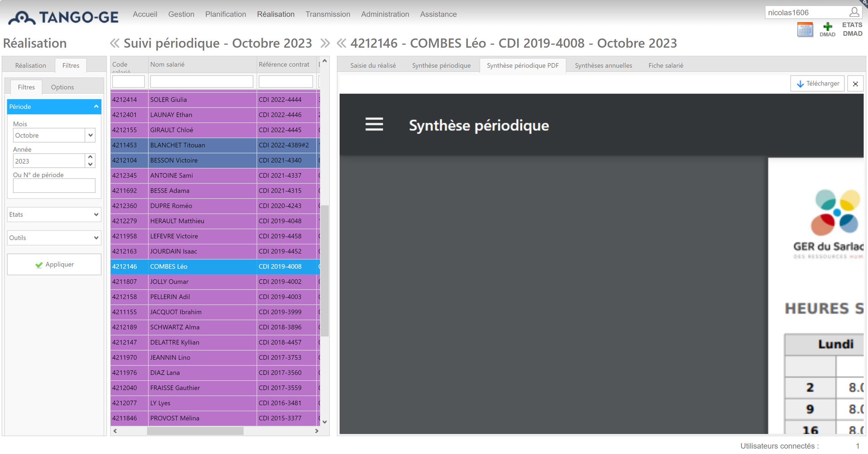Click the employee list horizontal scrollbar
The height and width of the screenshot is (454, 868).
tap(195, 431)
